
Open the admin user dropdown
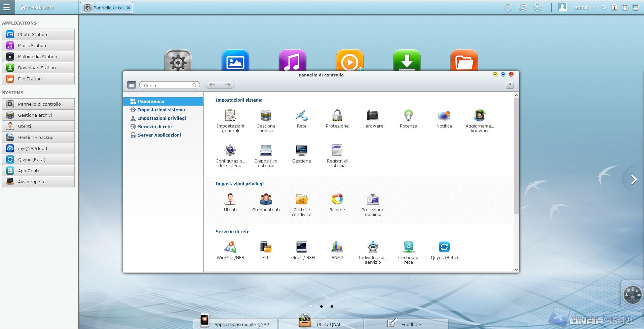pos(584,7)
